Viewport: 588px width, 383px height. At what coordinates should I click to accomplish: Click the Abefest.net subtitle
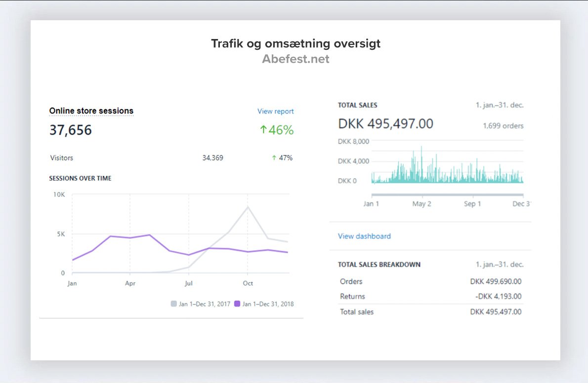click(295, 59)
